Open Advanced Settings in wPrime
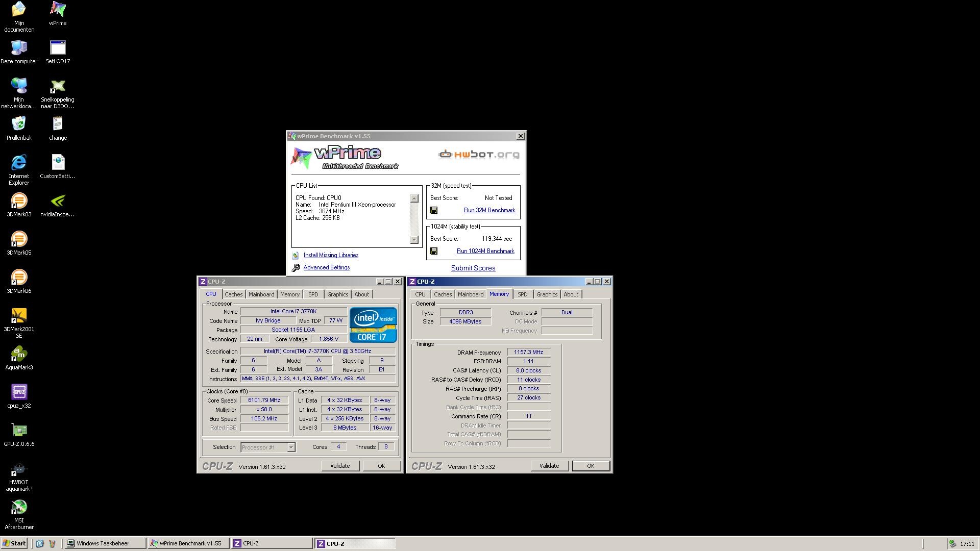Image resolution: width=980 pixels, height=551 pixels. [326, 267]
